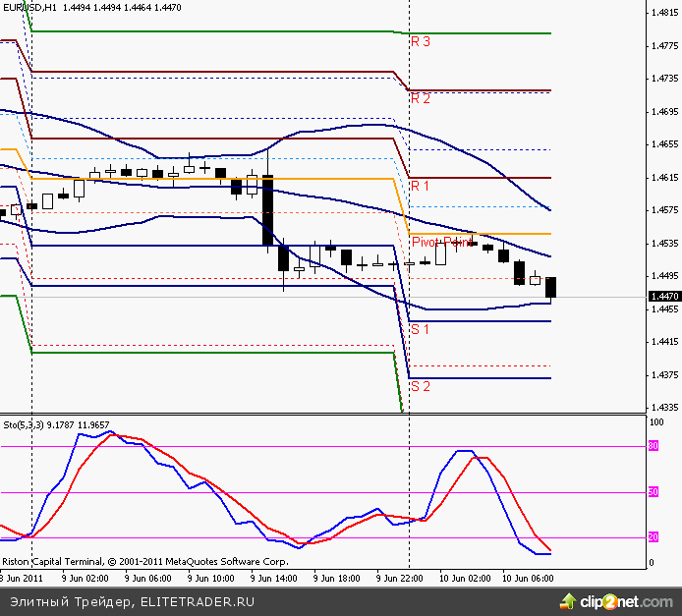
Task: Select the R 2 resistance label
Action: click(x=421, y=98)
